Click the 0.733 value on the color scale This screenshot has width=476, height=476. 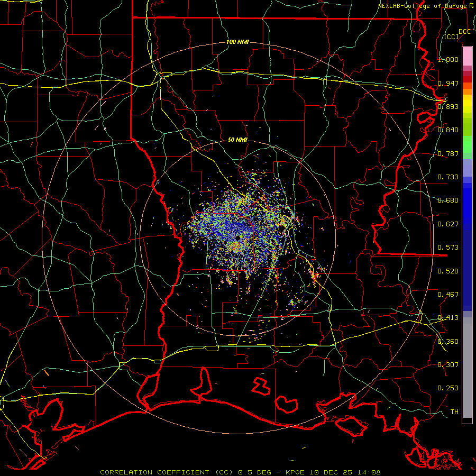coord(448,177)
